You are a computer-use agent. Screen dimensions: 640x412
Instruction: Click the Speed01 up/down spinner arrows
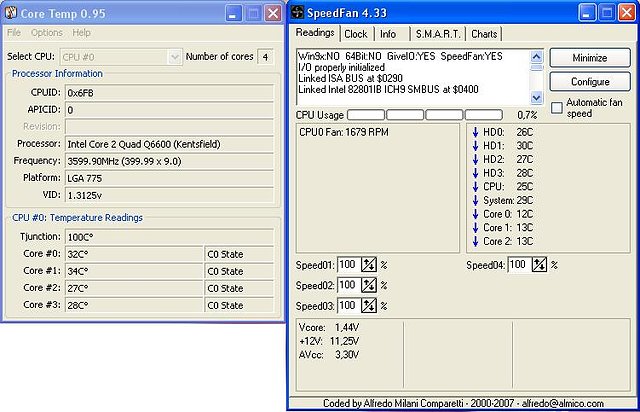(x=368, y=265)
